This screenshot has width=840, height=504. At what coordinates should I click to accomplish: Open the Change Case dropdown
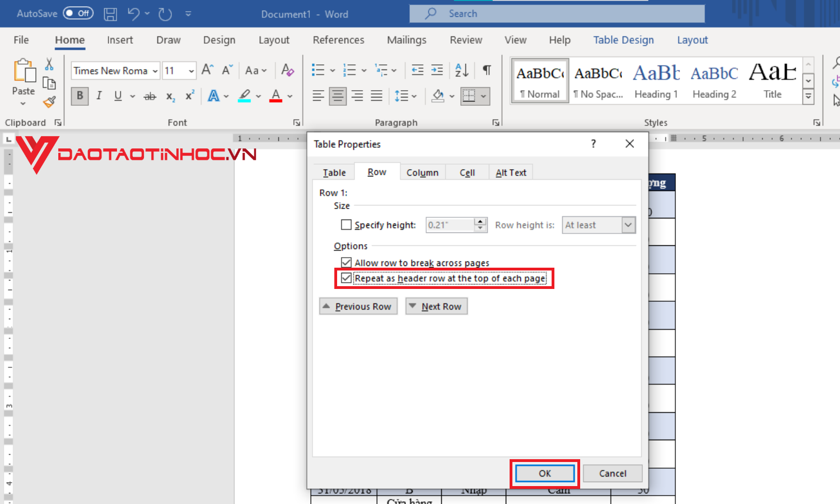(256, 71)
